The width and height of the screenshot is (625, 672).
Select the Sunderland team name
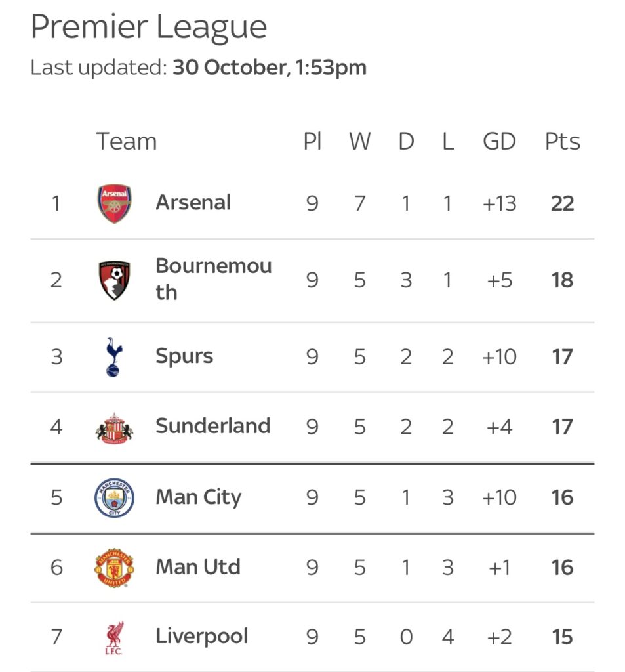pos(212,427)
